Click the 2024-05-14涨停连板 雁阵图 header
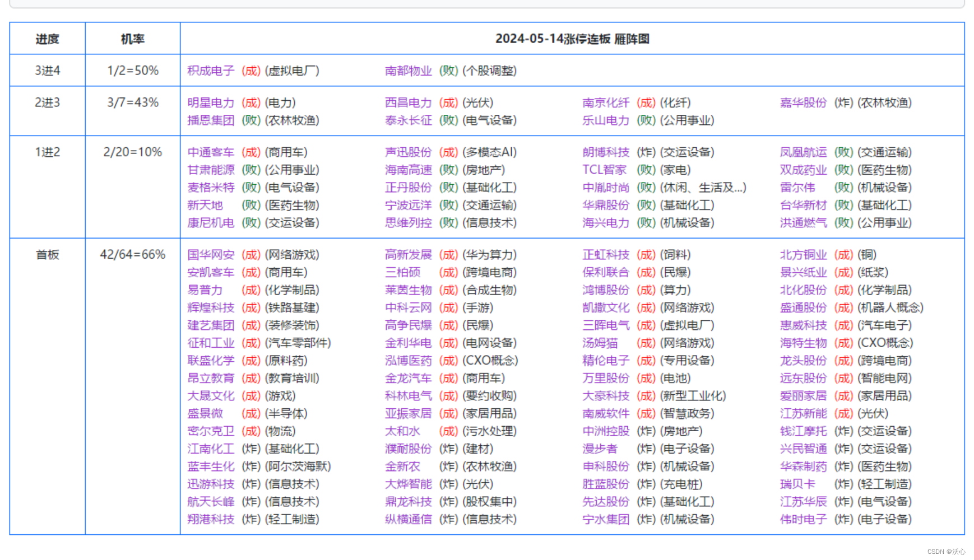The width and height of the screenshot is (974, 560). [572, 39]
